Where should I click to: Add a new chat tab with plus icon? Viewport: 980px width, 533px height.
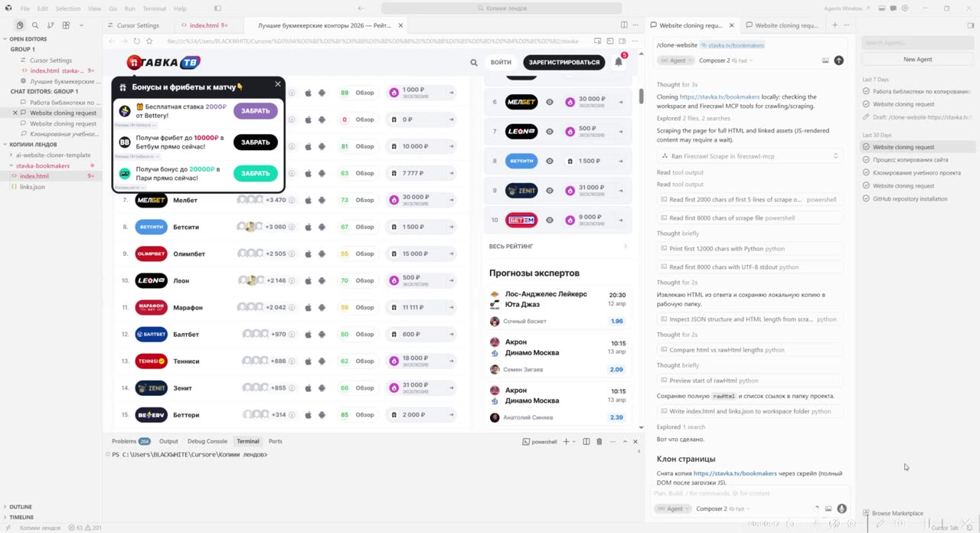point(835,25)
